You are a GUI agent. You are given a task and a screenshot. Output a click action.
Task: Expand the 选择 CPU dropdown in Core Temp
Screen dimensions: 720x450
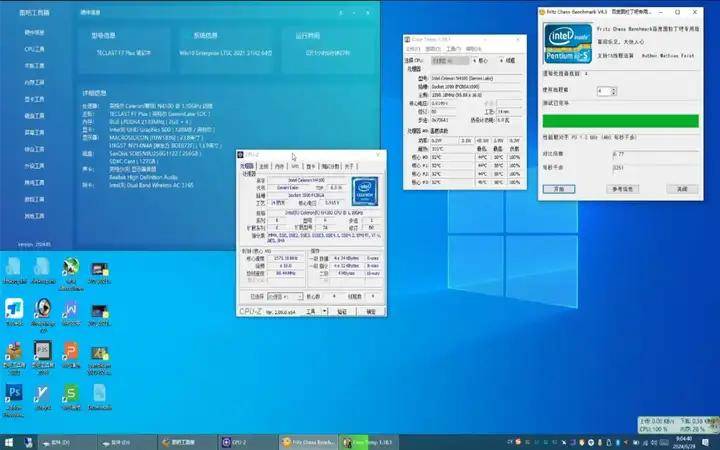[x=450, y=61]
